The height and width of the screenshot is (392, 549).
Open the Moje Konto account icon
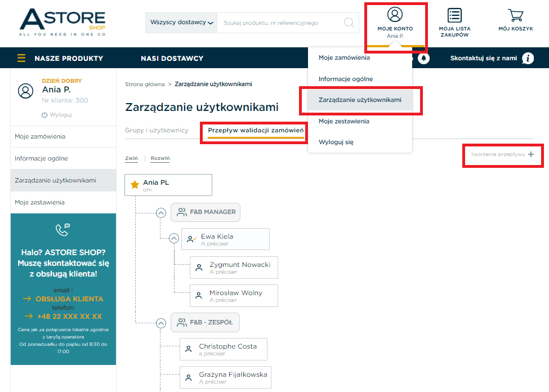395,15
